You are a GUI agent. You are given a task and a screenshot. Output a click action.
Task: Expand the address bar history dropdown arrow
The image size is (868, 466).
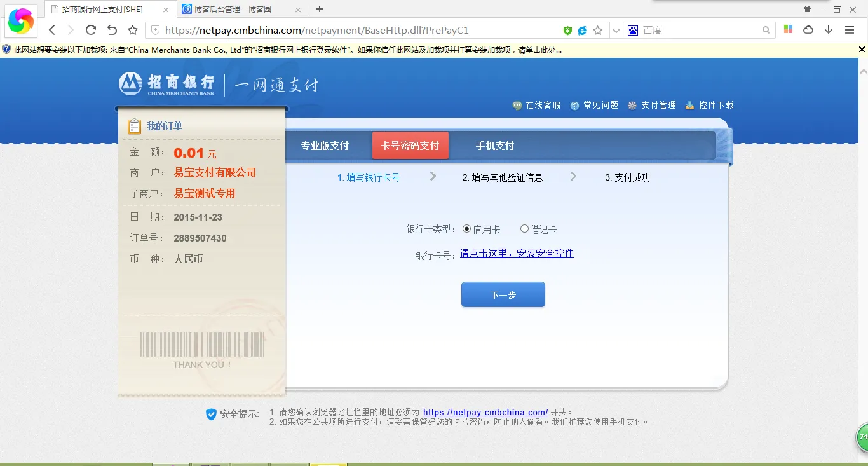coord(616,31)
